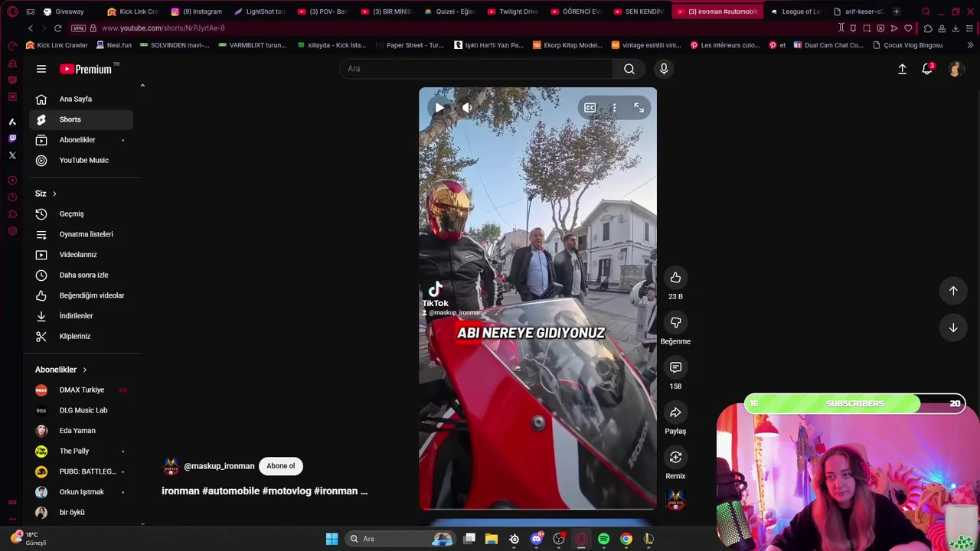Enter fullscreen on the Short
This screenshot has width=980, height=551.
(x=639, y=108)
